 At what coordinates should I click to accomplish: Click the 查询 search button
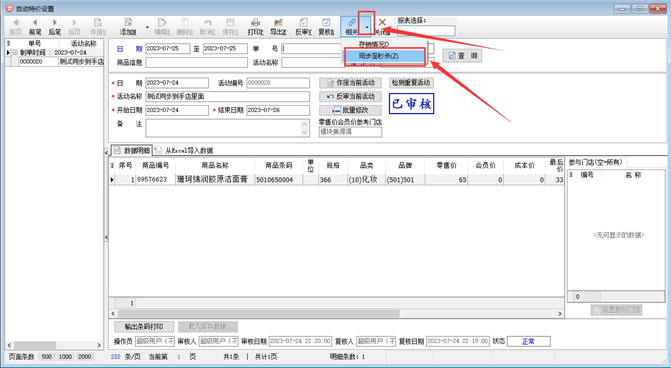pos(462,56)
